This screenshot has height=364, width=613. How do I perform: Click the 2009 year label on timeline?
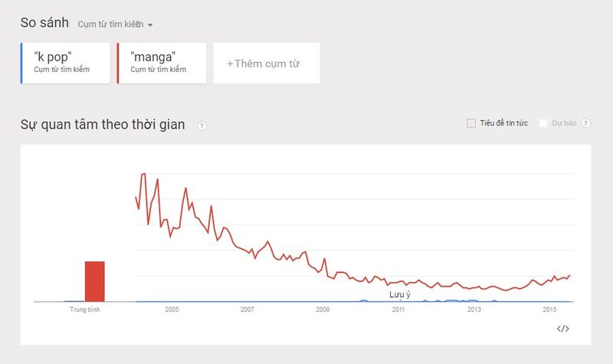[323, 310]
